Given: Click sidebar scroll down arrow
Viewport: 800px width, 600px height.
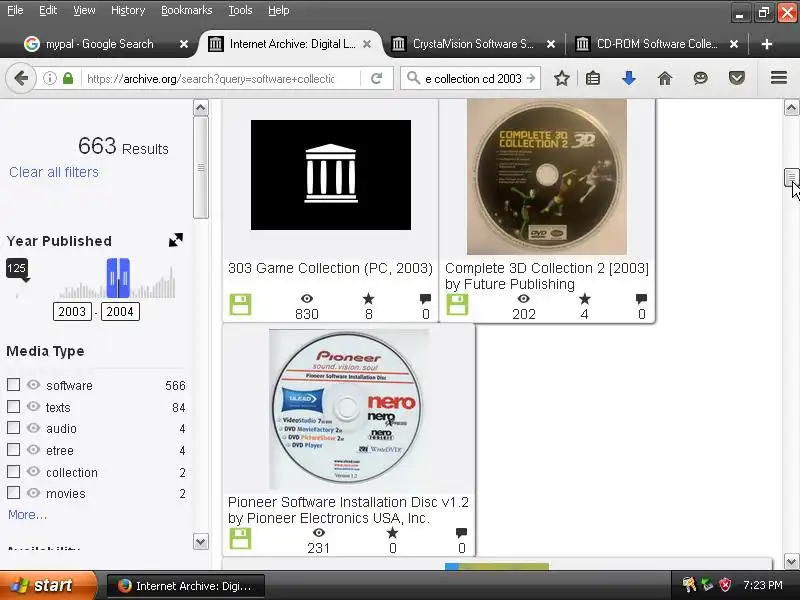Looking at the screenshot, I should click(x=201, y=541).
